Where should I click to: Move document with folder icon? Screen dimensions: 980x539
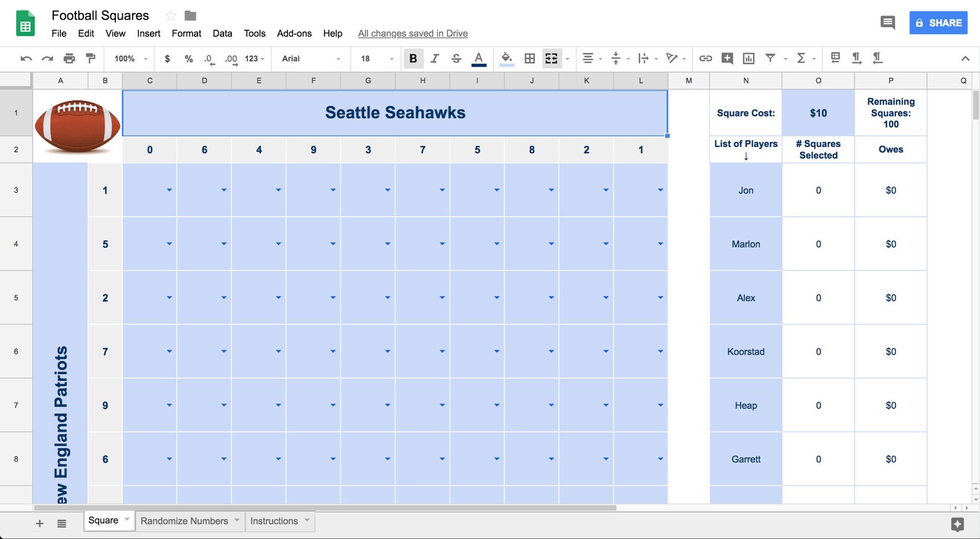click(191, 15)
